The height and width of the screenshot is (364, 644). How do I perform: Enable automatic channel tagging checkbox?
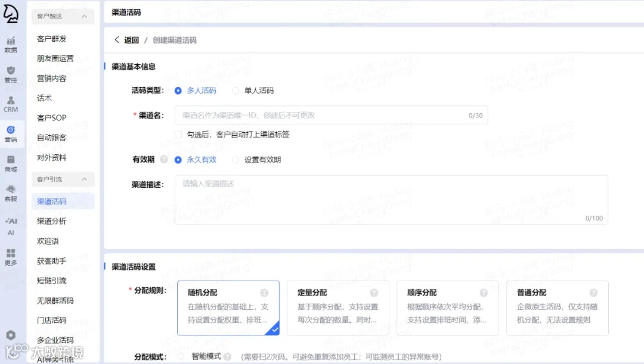pyautogui.click(x=178, y=134)
